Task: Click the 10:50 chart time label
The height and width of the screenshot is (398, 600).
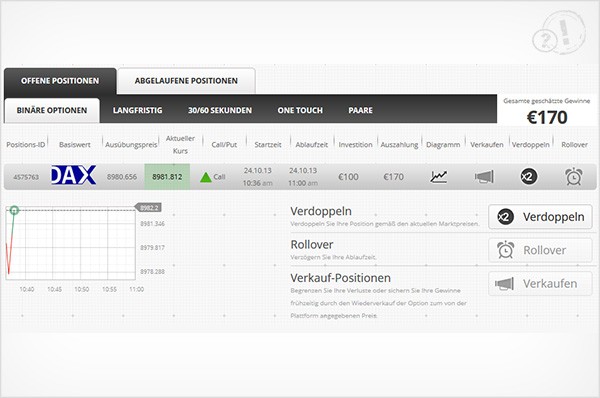Action: 82,289
